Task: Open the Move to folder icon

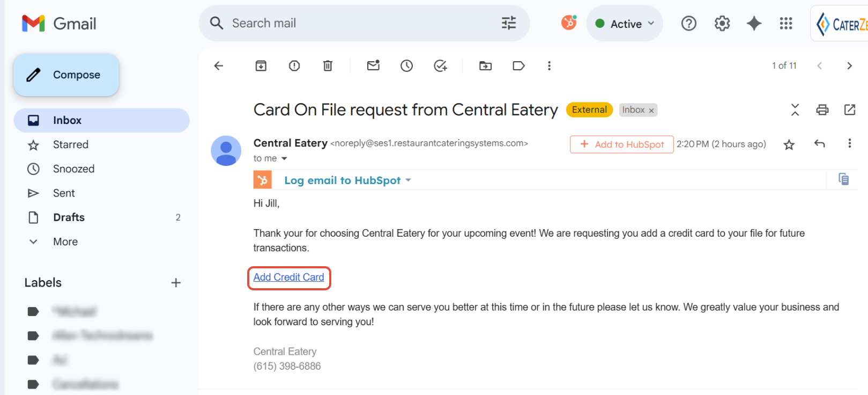Action: pos(485,66)
